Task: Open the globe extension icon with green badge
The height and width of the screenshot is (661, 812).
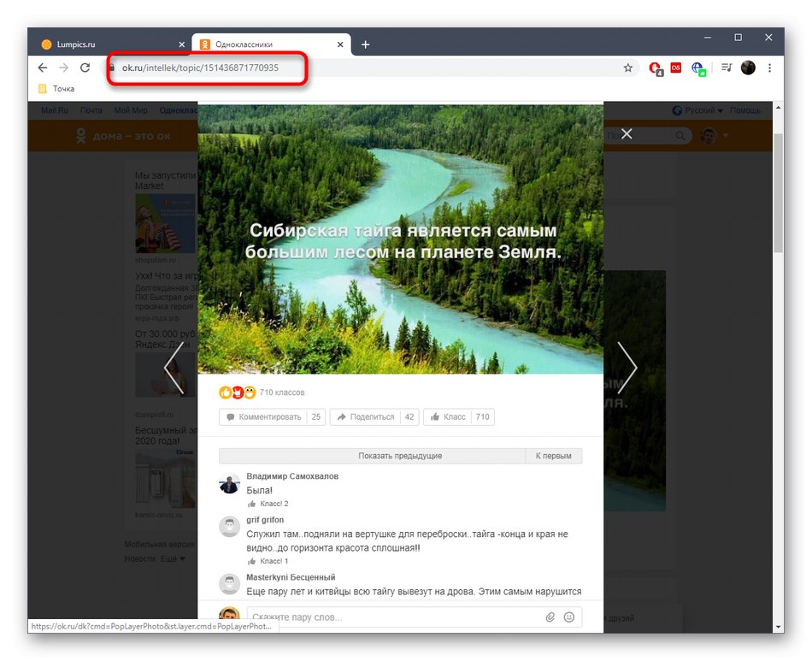Action: click(x=698, y=68)
